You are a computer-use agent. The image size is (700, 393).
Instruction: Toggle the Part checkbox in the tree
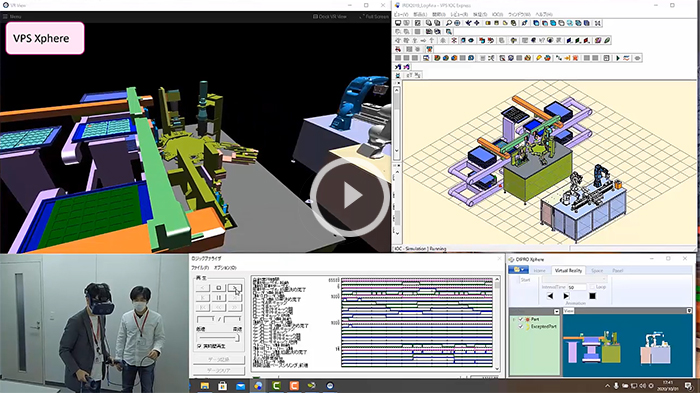click(521, 319)
